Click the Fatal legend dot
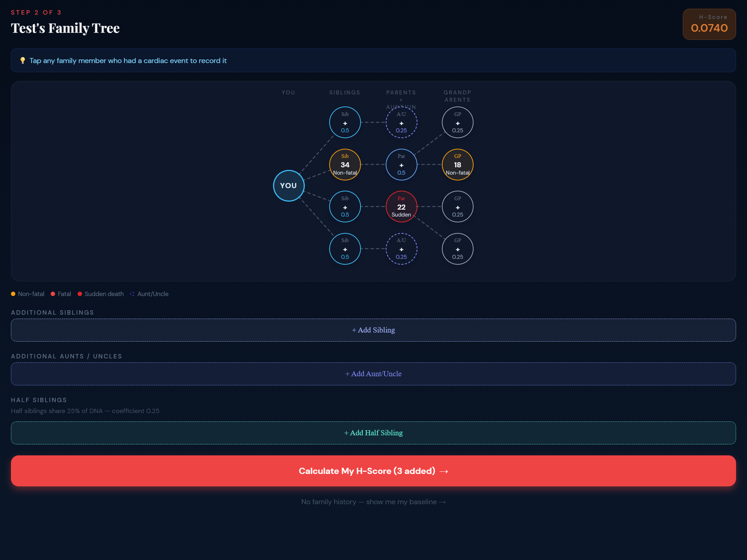The height and width of the screenshot is (560, 747). click(x=53, y=294)
